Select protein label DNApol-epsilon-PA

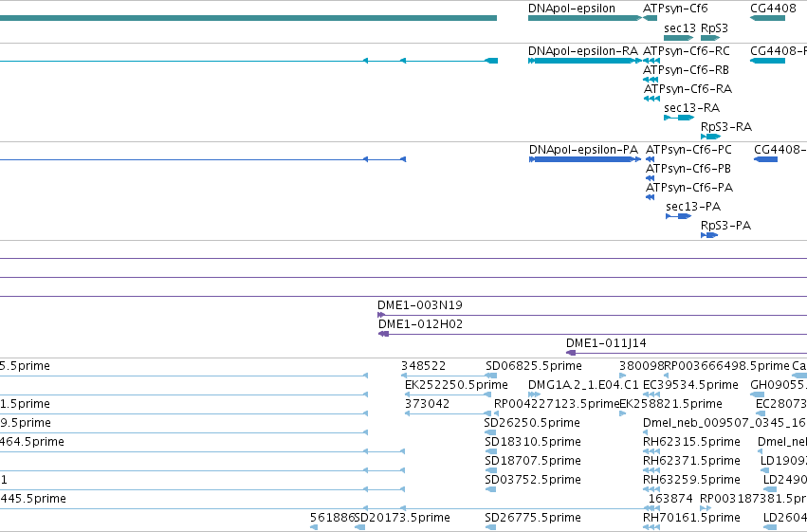[583, 150]
